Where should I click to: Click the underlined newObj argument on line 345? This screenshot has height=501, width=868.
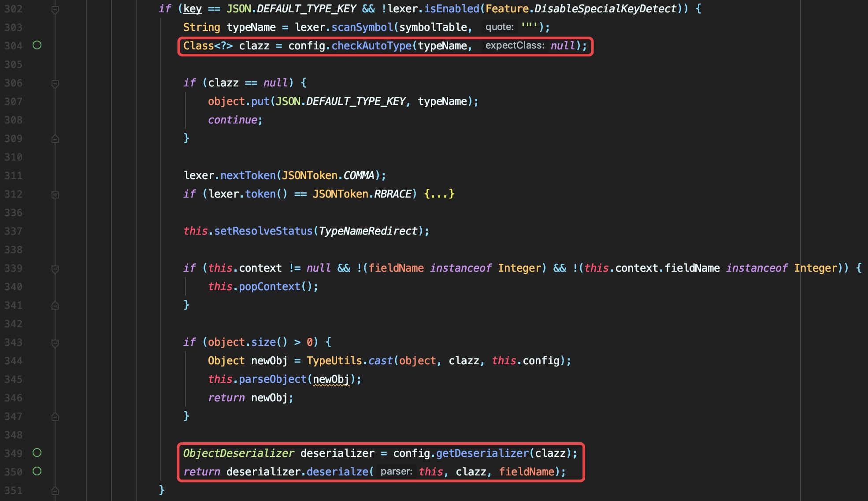(x=331, y=379)
